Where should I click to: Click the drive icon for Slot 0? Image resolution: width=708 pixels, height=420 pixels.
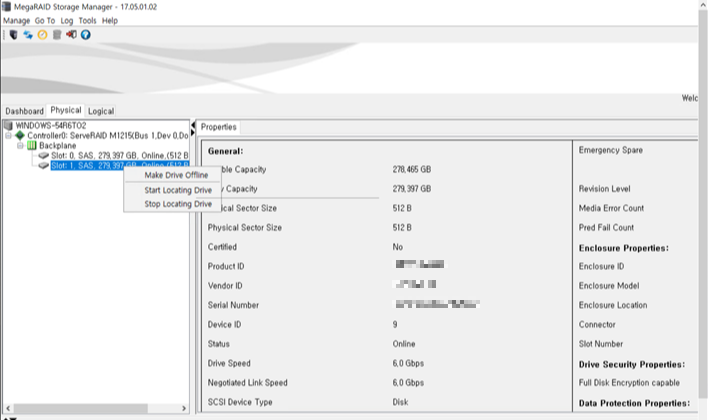tap(43, 155)
